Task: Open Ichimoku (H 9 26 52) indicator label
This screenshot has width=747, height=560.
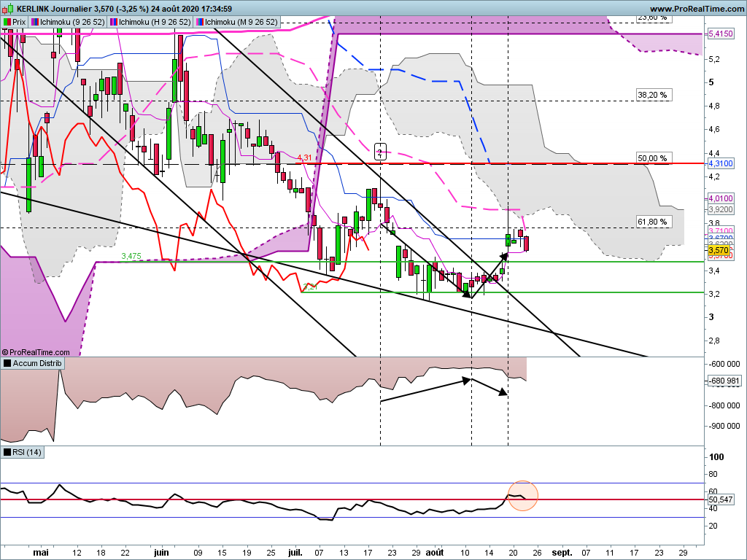Action: (x=150, y=22)
